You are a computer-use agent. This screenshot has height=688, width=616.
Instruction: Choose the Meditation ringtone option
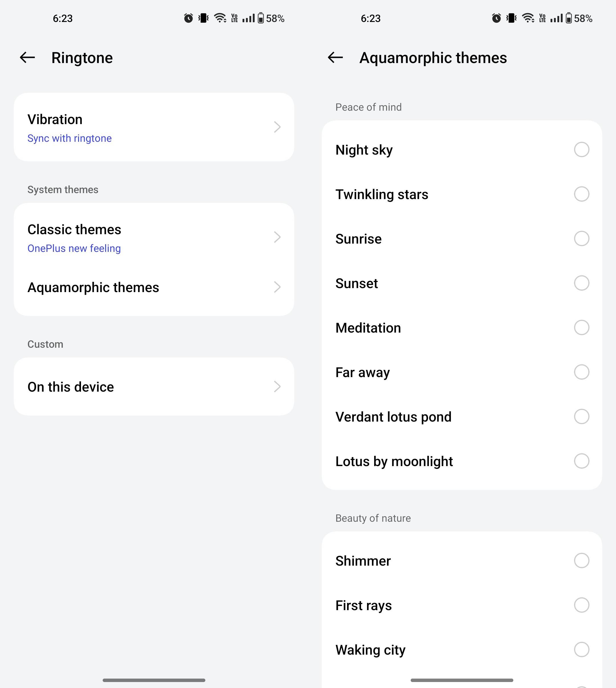(581, 327)
